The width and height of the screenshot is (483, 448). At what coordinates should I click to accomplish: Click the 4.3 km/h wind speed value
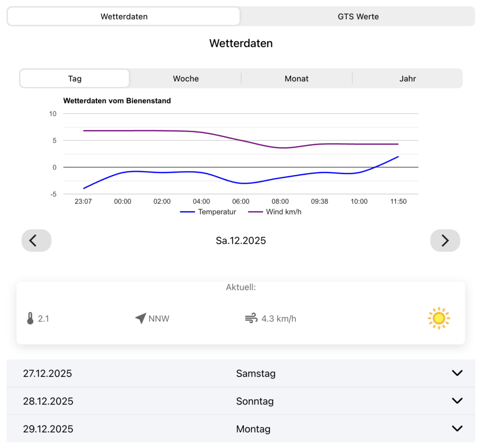point(279,319)
